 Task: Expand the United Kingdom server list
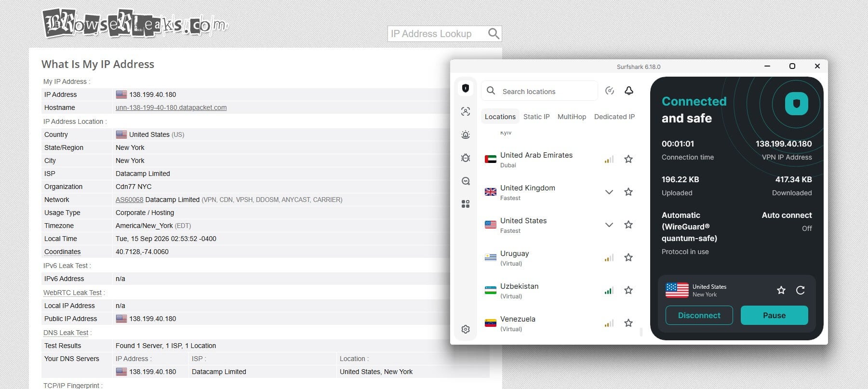609,192
